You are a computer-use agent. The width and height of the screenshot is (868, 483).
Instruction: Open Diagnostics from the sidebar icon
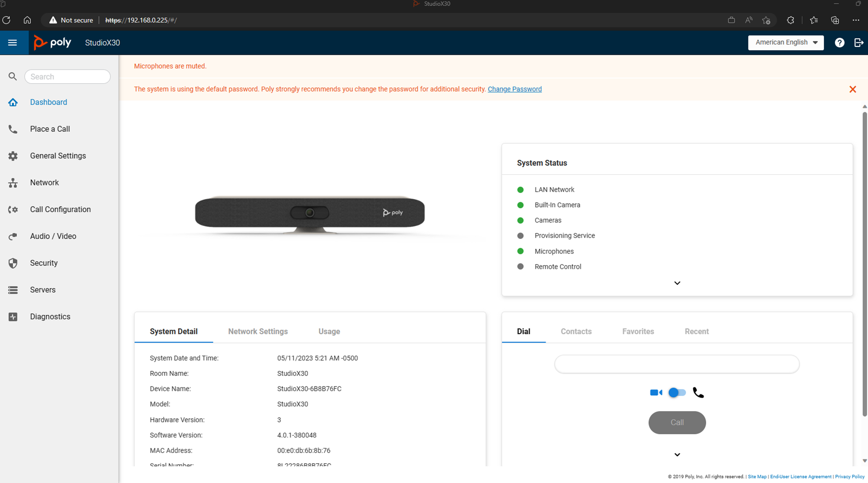point(13,317)
